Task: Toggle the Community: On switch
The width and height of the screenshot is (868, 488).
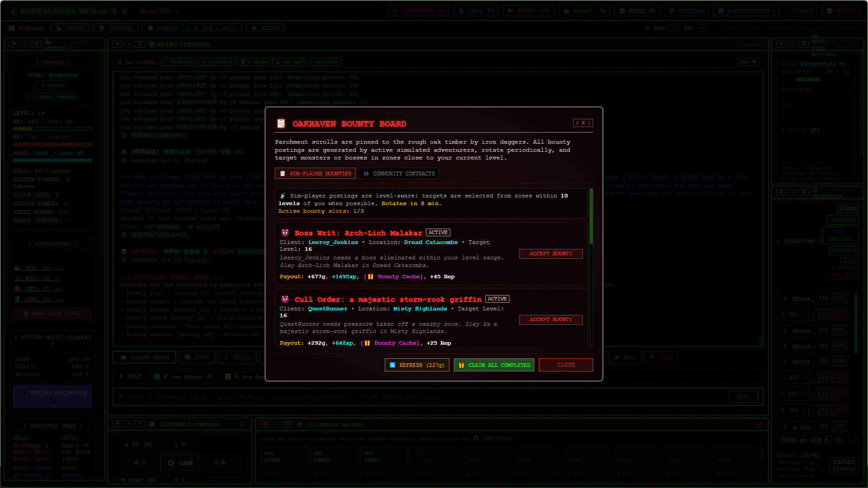Action: 418,11
